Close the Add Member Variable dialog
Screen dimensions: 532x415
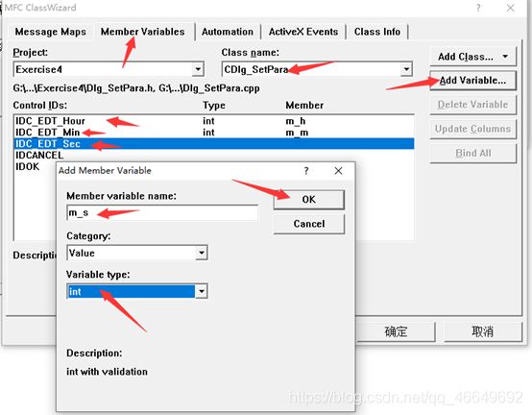tap(338, 171)
